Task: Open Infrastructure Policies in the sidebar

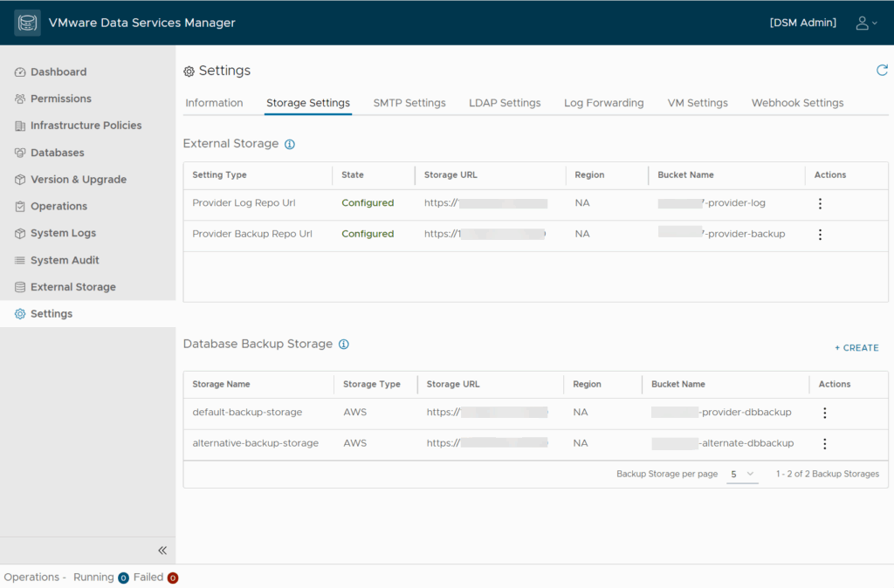Action: [x=86, y=126]
